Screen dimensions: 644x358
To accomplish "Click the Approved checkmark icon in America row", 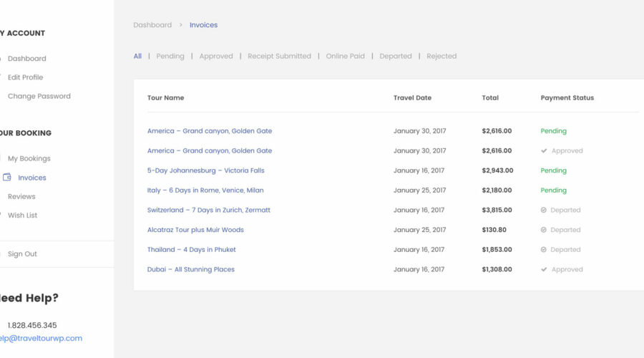I will click(544, 151).
